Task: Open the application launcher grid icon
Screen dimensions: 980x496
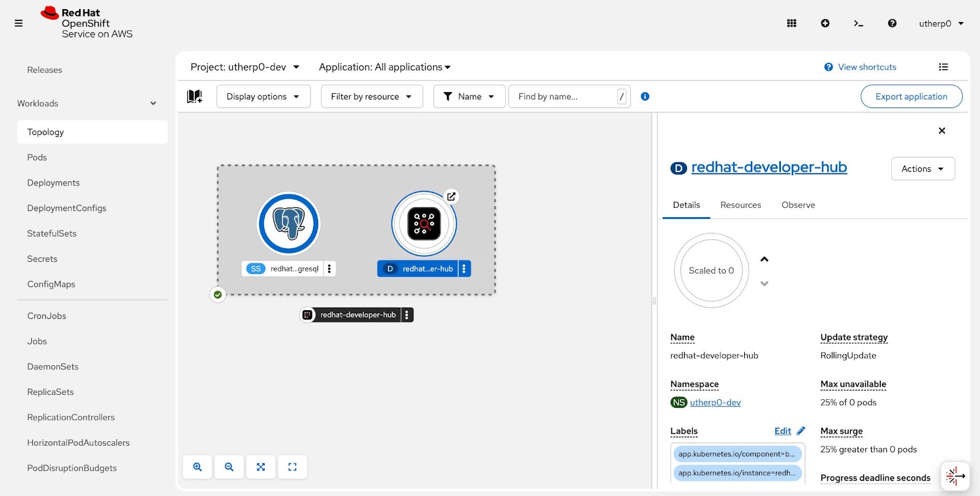Action: point(791,23)
